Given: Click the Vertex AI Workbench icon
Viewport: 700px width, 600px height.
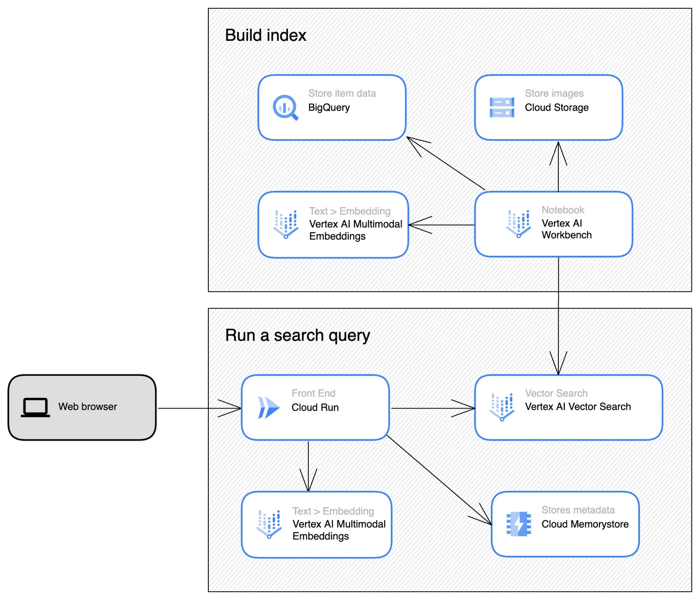Looking at the screenshot, I should tap(518, 224).
